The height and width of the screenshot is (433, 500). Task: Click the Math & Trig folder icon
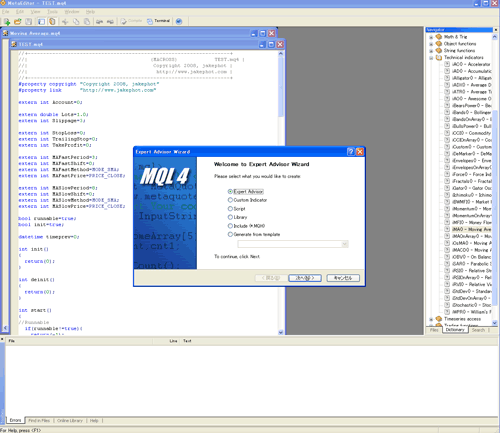pyautogui.click(x=439, y=37)
